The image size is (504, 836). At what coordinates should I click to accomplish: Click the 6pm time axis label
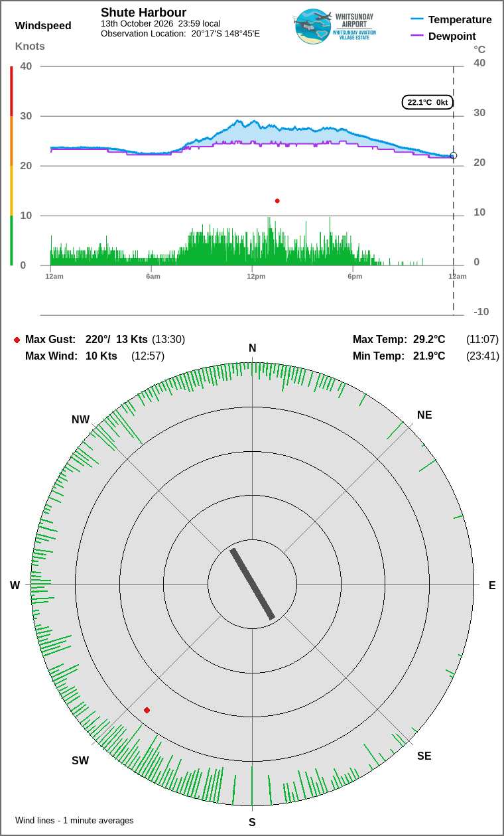coord(355,276)
